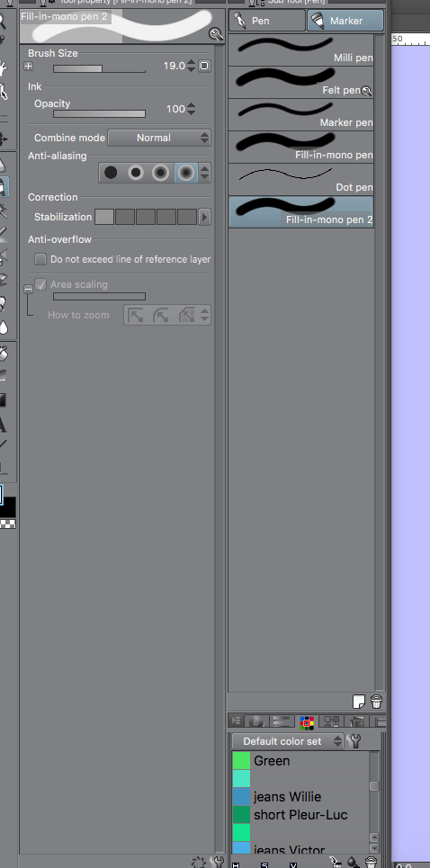Pick the Green color swatch
This screenshot has height=868, width=430.
[x=241, y=761]
